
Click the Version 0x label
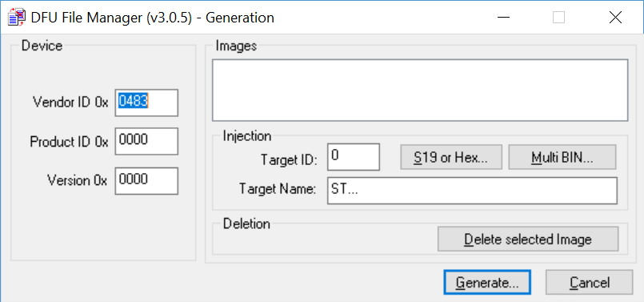78,180
